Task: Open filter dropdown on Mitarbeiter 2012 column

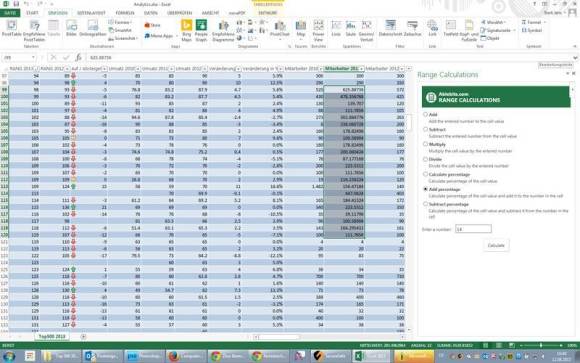Action: pyautogui.click(x=402, y=69)
